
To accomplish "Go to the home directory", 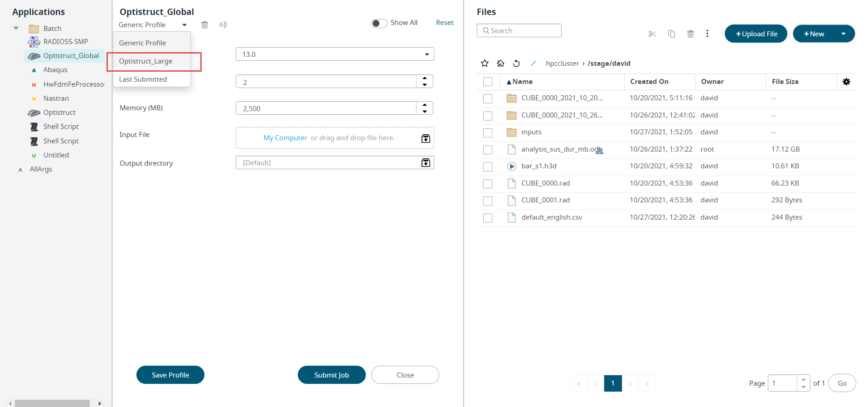I will tap(500, 63).
